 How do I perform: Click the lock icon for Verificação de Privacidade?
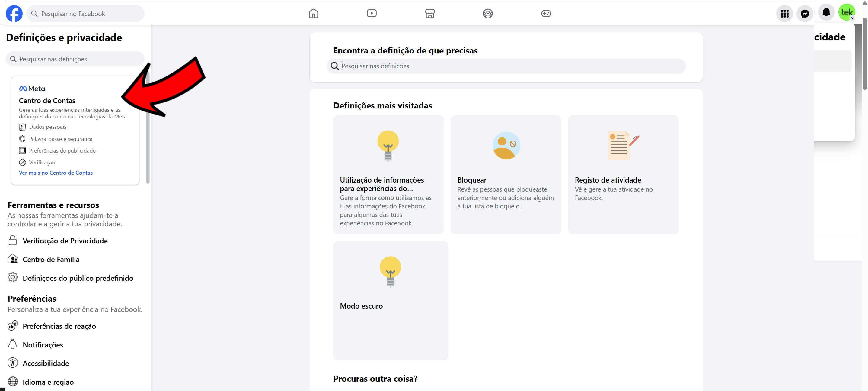pyautogui.click(x=13, y=240)
